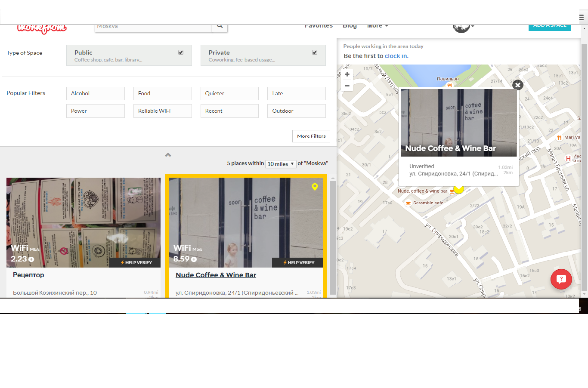588x388 pixels.
Task: Open the Рецептор card photo
Action: (x=84, y=223)
